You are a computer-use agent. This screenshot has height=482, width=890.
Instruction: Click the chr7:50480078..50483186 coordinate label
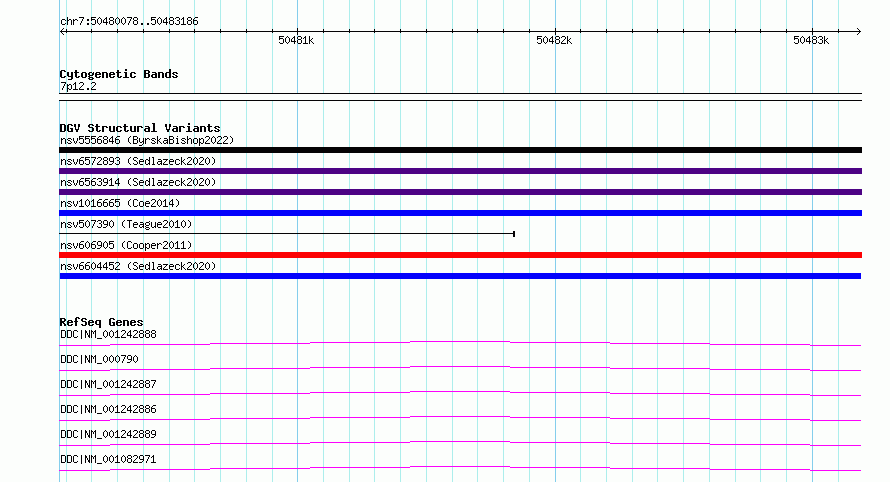pos(129,22)
